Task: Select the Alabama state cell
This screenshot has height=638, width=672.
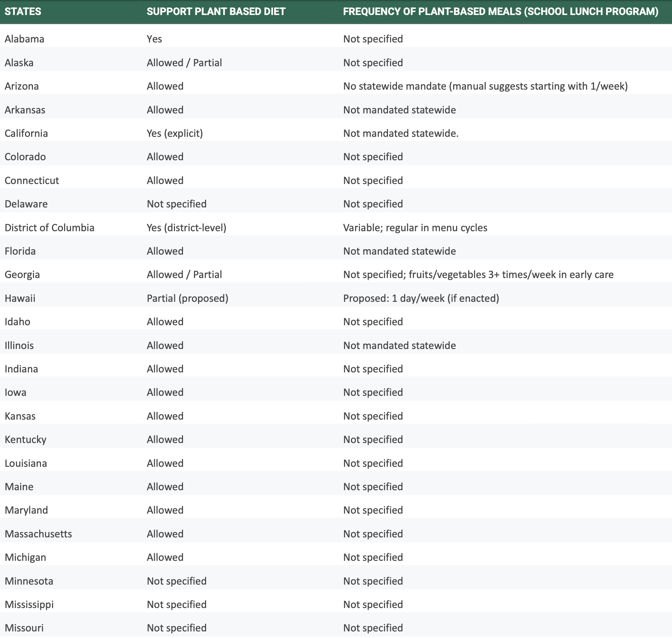Action: click(24, 39)
